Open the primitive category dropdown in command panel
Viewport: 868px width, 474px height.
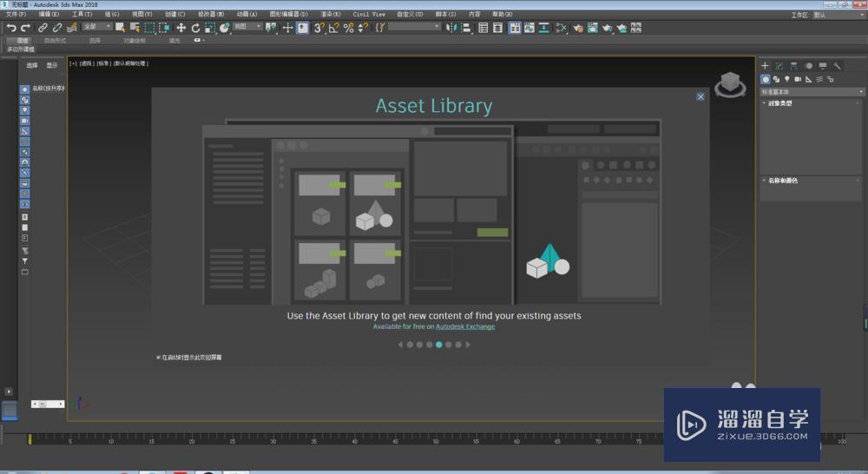(812, 92)
